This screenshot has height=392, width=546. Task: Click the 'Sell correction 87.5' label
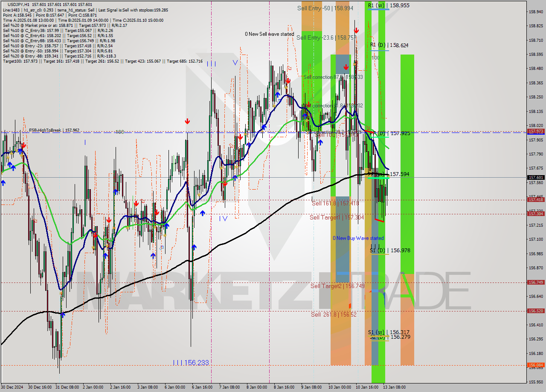(333, 77)
